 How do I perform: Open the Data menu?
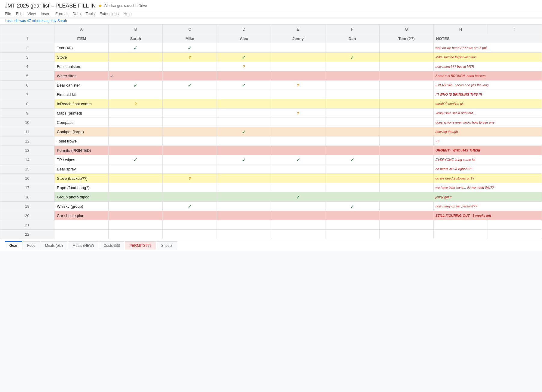[76, 14]
